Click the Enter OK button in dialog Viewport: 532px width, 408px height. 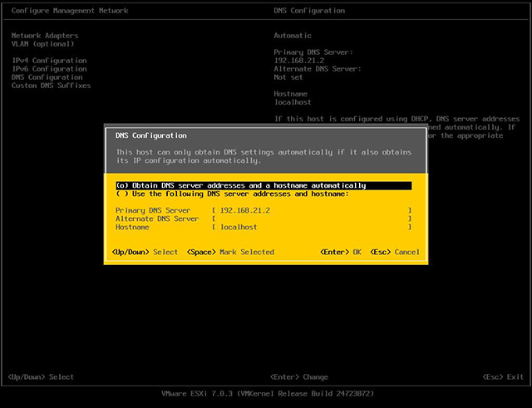[341, 253]
